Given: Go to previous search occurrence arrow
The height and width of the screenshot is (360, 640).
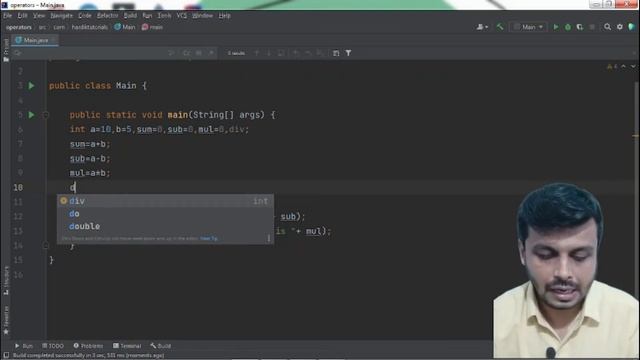Looking at the screenshot, I should [257, 53].
